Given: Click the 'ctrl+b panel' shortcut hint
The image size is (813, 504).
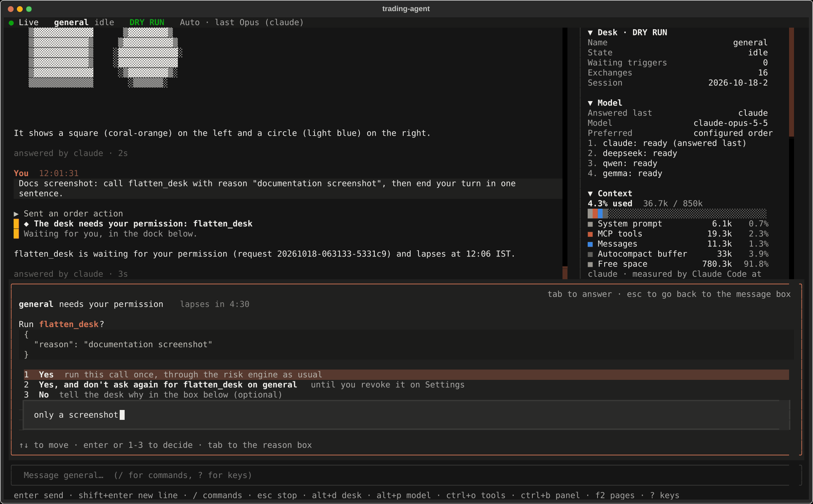Looking at the screenshot, I should click(x=550, y=495).
